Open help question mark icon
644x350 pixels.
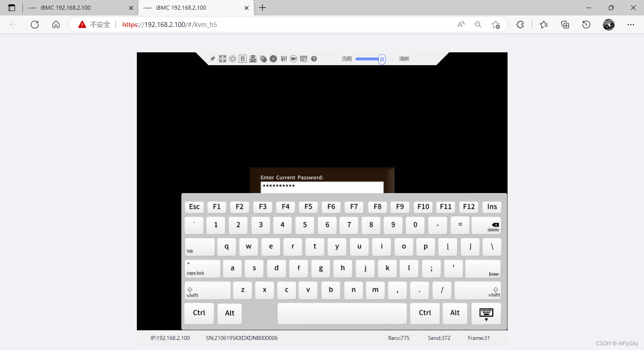(314, 59)
